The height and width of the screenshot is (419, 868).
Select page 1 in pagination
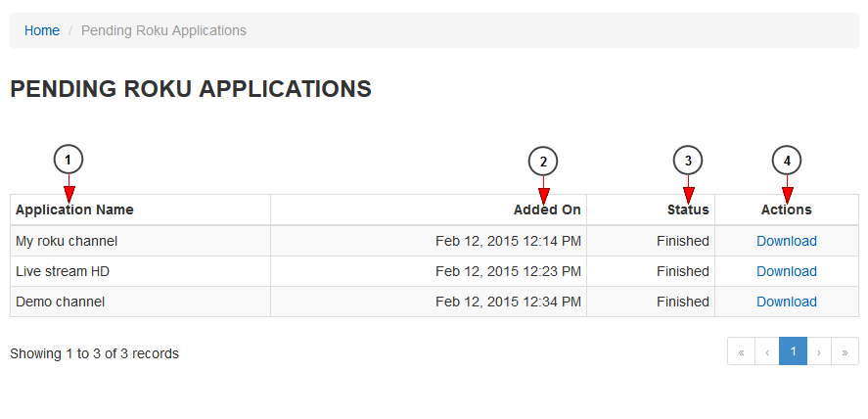click(793, 351)
